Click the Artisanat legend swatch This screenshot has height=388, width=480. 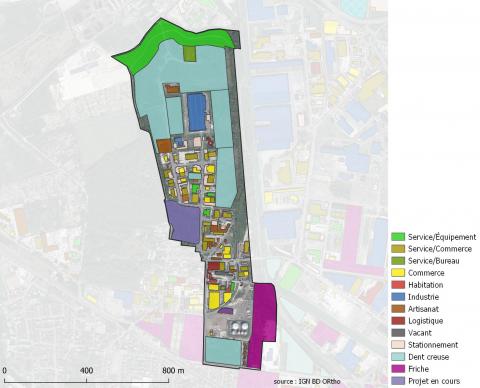point(398,309)
